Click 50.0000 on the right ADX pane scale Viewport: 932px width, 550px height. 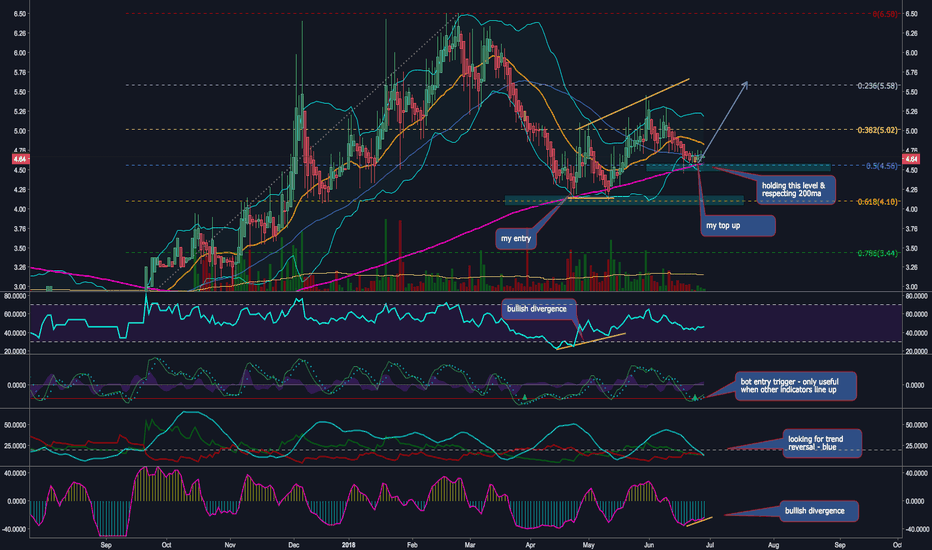pyautogui.click(x=915, y=425)
